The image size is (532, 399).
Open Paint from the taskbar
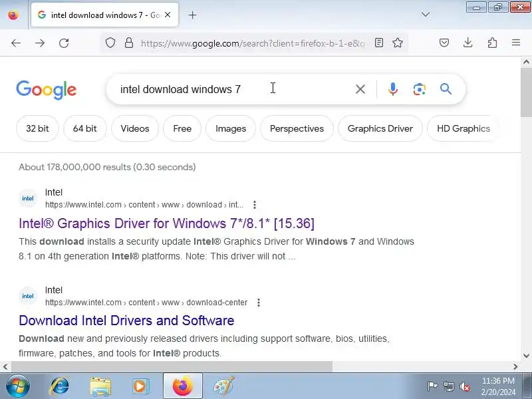coord(224,386)
